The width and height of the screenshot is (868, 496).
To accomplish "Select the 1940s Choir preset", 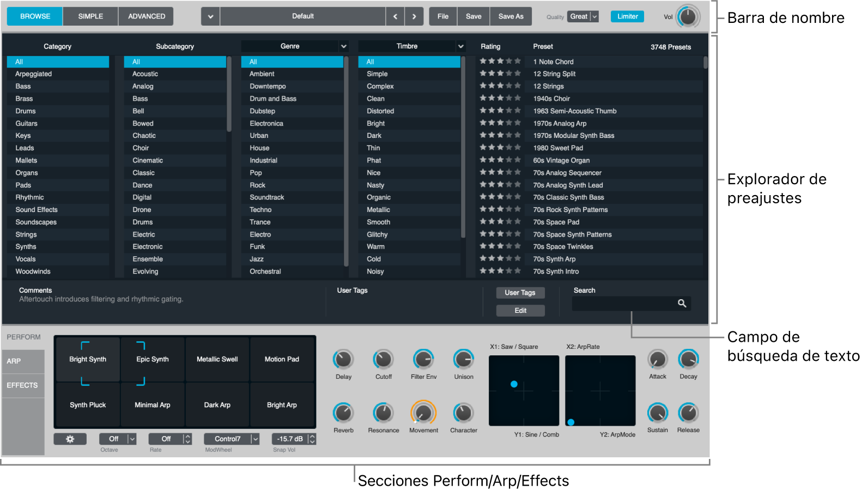I will (x=551, y=99).
